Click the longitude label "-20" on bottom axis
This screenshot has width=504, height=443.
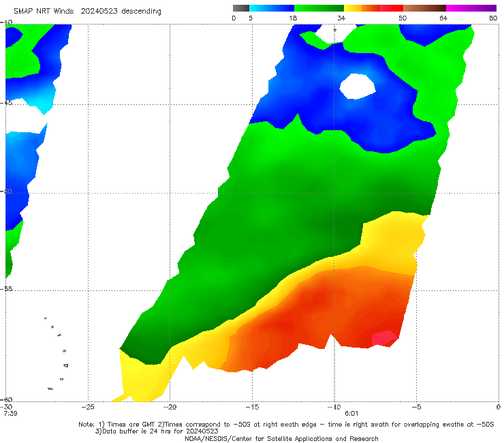170,407
